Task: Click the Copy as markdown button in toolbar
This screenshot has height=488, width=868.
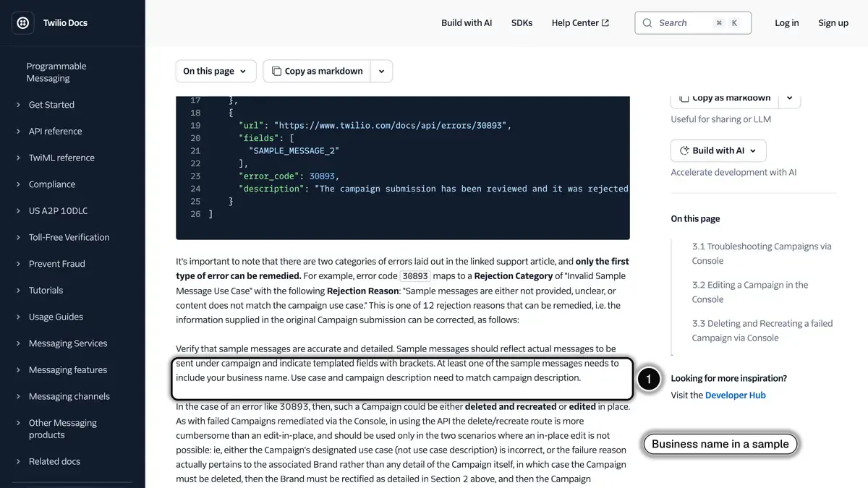Action: pos(317,71)
